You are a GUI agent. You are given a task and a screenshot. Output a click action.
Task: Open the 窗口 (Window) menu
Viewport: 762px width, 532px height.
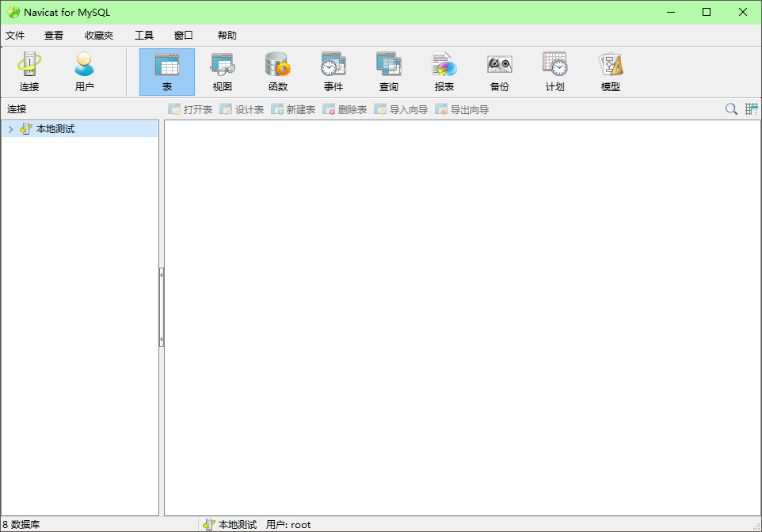(x=184, y=36)
